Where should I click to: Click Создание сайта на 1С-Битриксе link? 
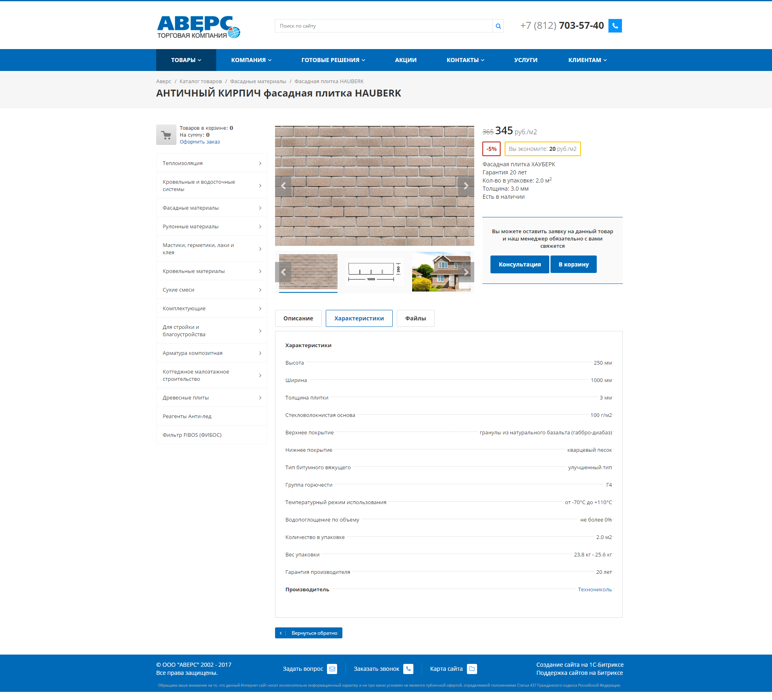(x=580, y=665)
